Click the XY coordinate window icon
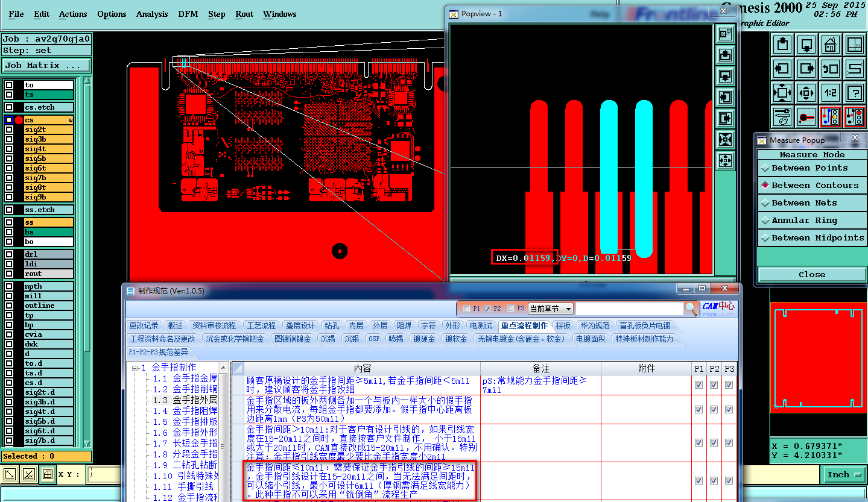Screen dimensions: 868x502 click(x=855, y=45)
